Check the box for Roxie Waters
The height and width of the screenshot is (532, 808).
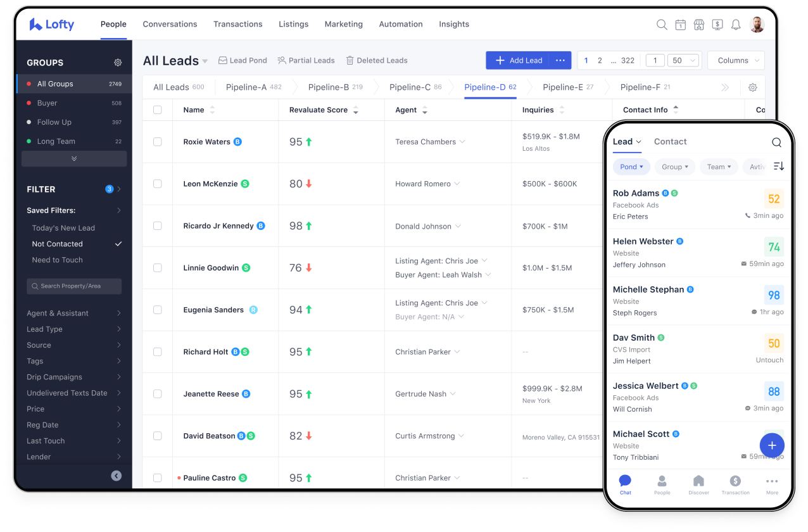[x=158, y=142]
